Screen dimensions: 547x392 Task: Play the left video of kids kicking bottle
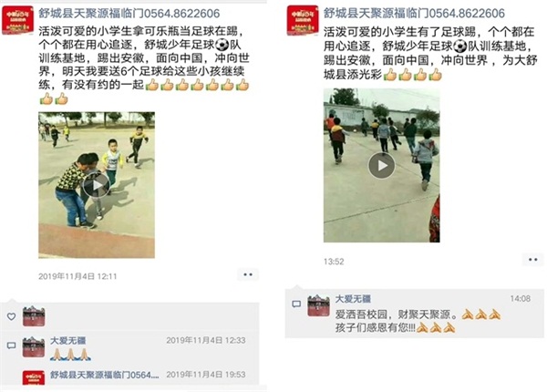click(97, 185)
